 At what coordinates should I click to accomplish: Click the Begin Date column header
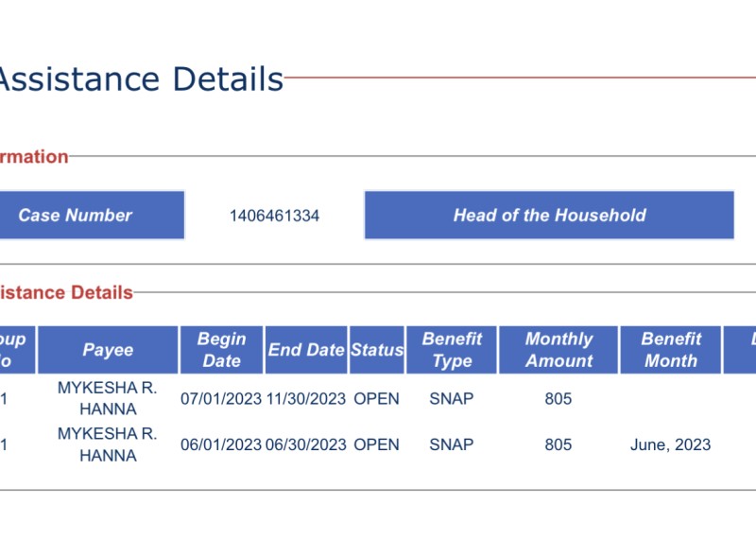pyautogui.click(x=222, y=350)
